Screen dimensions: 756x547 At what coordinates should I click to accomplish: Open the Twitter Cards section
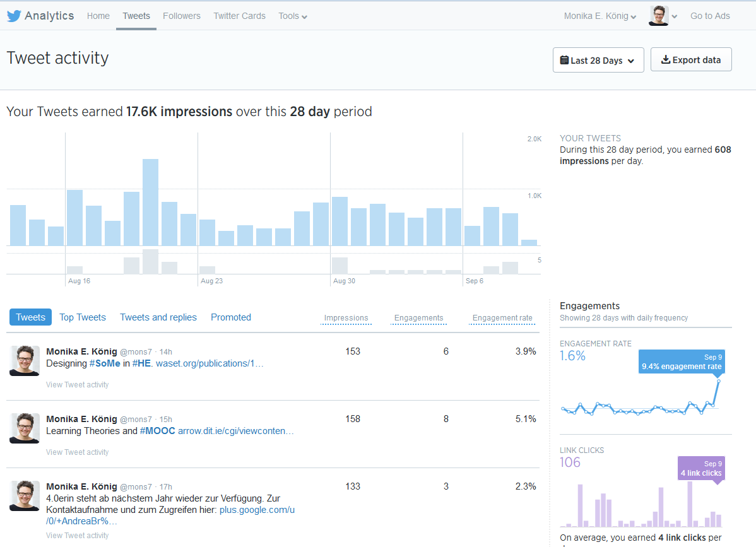click(x=239, y=16)
